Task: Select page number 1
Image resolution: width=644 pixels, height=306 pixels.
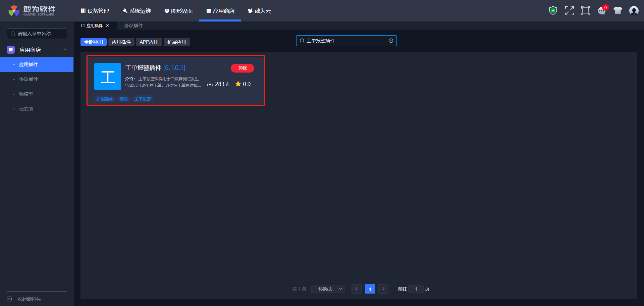Action: pos(370,289)
